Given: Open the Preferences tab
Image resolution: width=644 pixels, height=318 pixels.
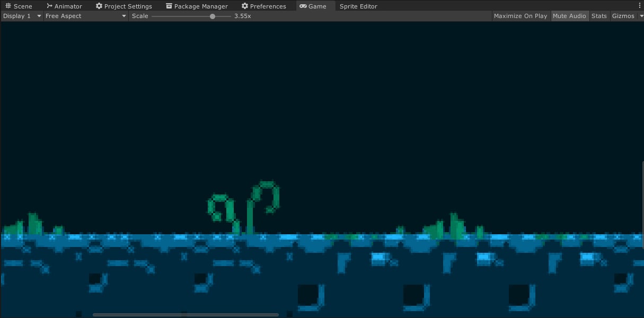Looking at the screenshot, I should click(x=263, y=6).
